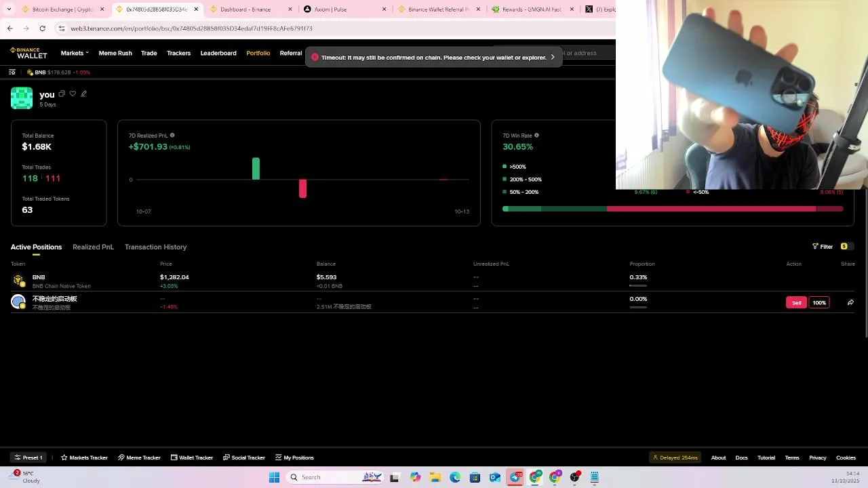
Task: Click the green pixel wallet avatar
Action: tap(22, 98)
